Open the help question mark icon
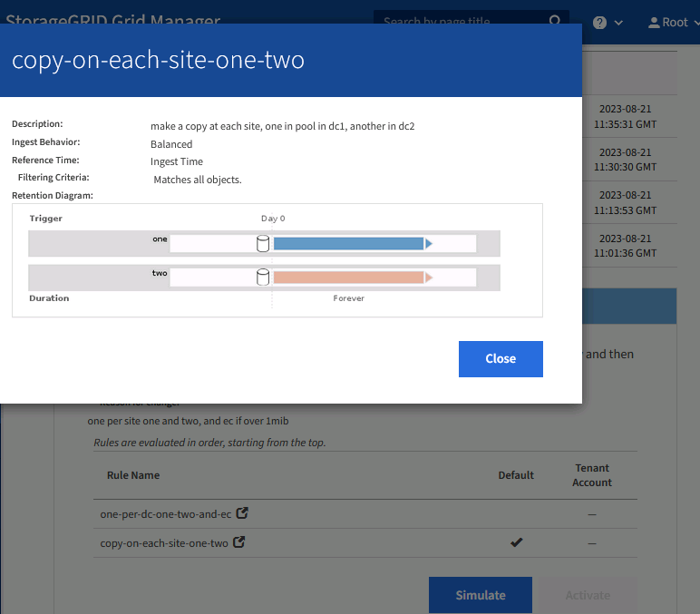This screenshot has width=700, height=614. click(599, 23)
